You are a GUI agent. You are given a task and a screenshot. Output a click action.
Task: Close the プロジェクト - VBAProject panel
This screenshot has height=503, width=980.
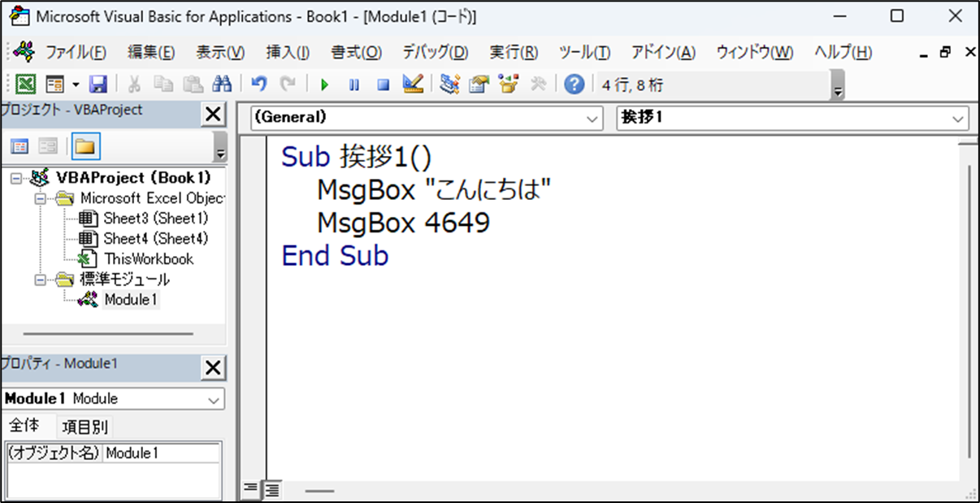pos(213,115)
